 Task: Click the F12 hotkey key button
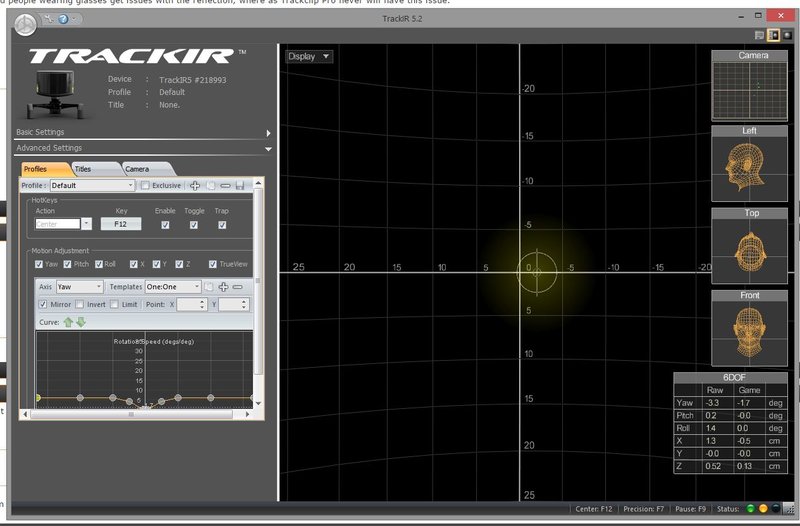click(x=121, y=224)
